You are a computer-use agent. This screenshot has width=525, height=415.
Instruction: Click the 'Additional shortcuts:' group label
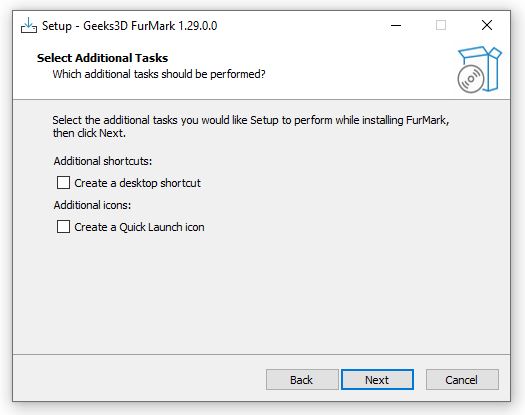[103, 161]
